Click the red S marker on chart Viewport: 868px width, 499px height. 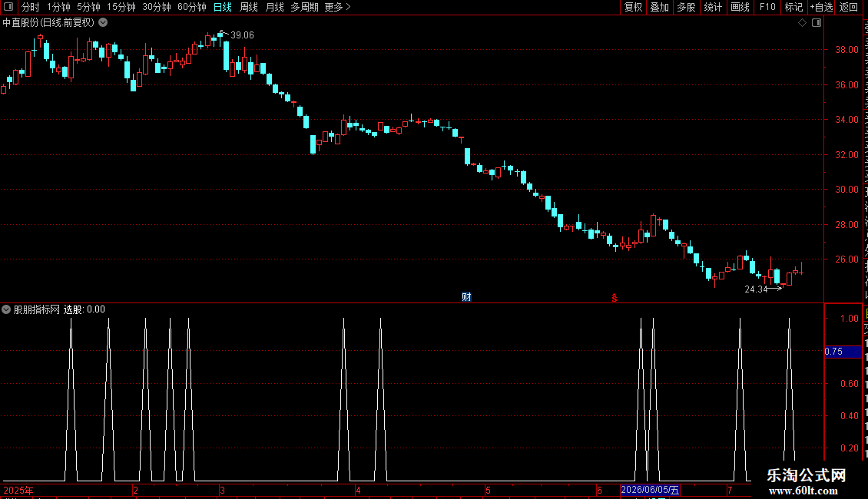click(614, 298)
